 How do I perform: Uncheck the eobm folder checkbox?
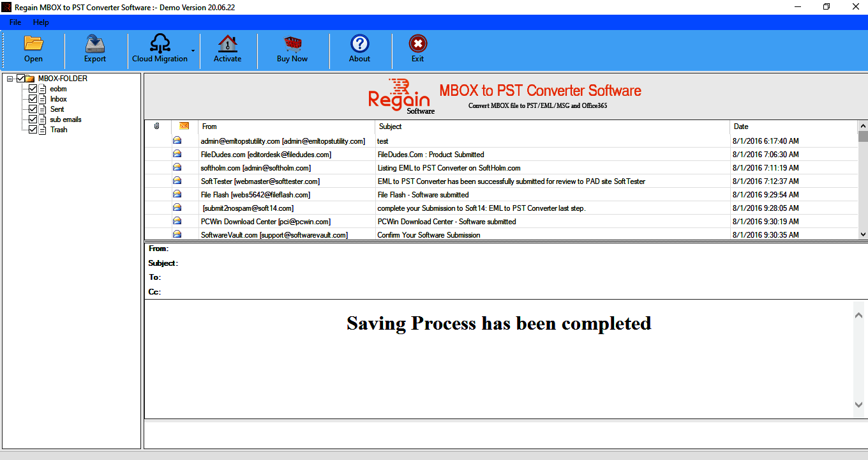(33, 89)
